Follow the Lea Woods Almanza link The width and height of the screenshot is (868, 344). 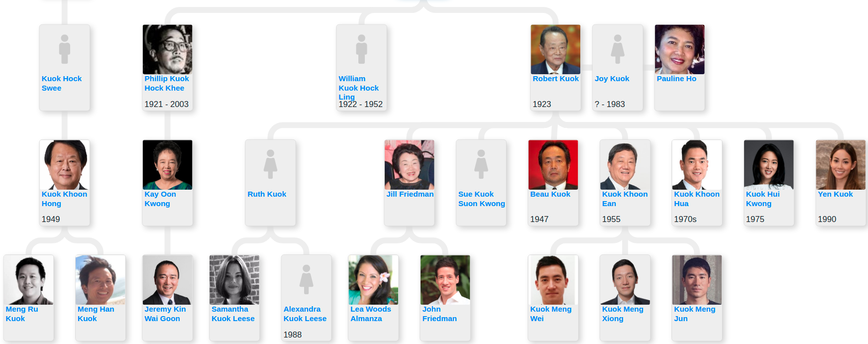coord(371,314)
